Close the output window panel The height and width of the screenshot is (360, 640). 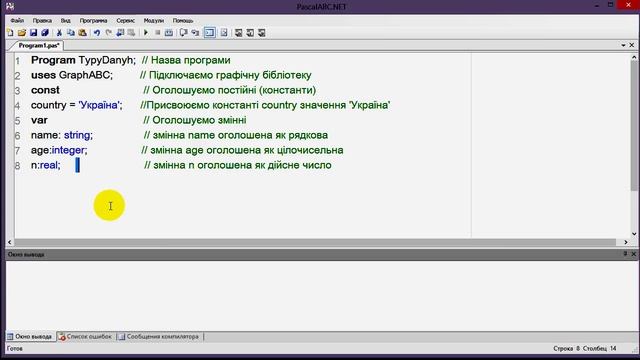(x=633, y=254)
